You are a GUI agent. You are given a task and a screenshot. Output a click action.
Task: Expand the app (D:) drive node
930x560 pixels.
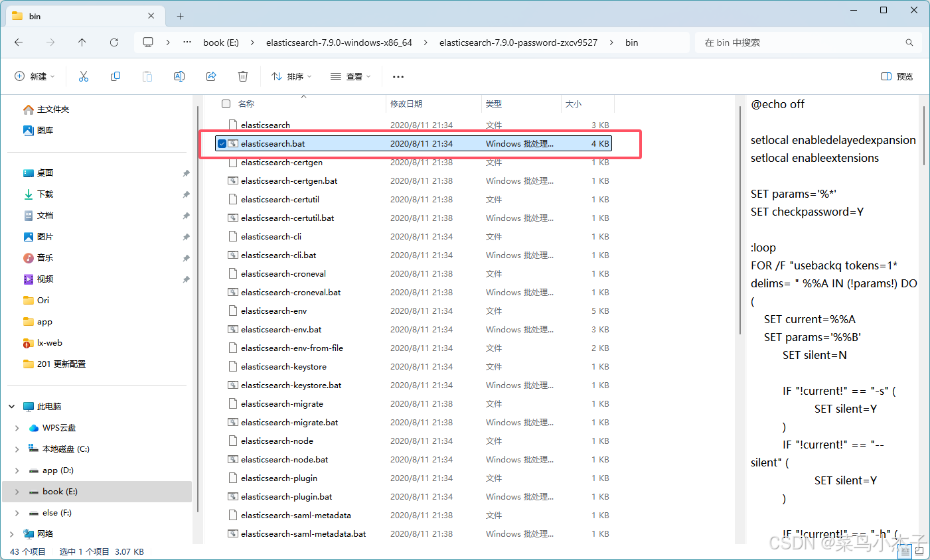[17, 470]
